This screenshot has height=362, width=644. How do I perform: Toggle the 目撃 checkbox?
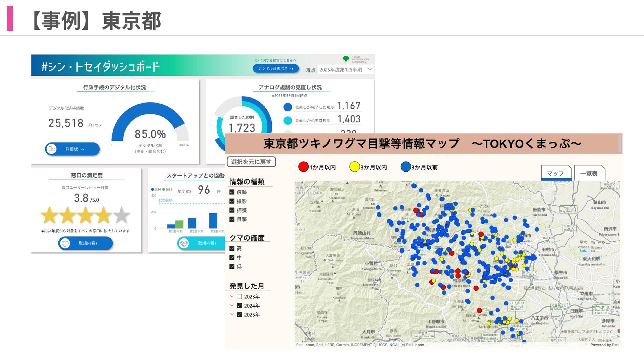pyautogui.click(x=232, y=219)
